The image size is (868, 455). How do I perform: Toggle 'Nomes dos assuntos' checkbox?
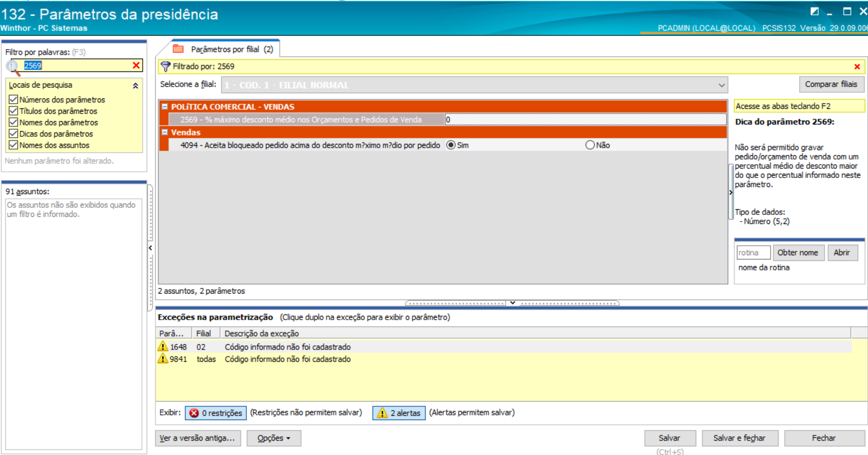pyautogui.click(x=13, y=145)
